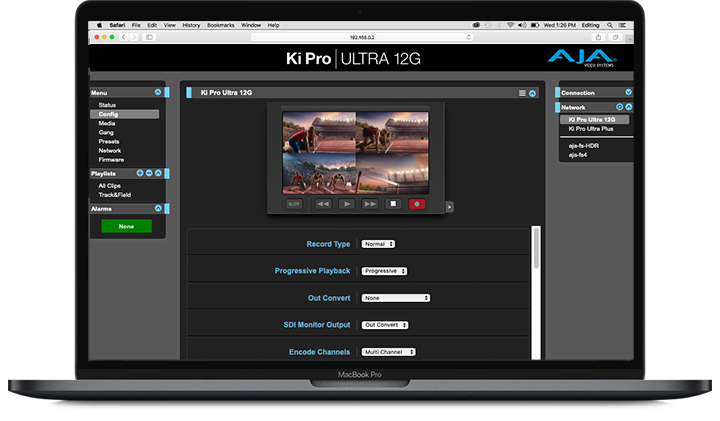Click the fast-forward transport button
The width and height of the screenshot is (720, 421).
pyautogui.click(x=370, y=203)
